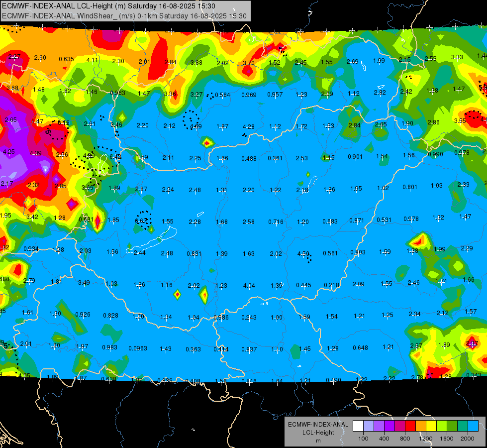The image size is (487, 448).
Task: Click the wind shear value 0.531
Action: pos(384,220)
